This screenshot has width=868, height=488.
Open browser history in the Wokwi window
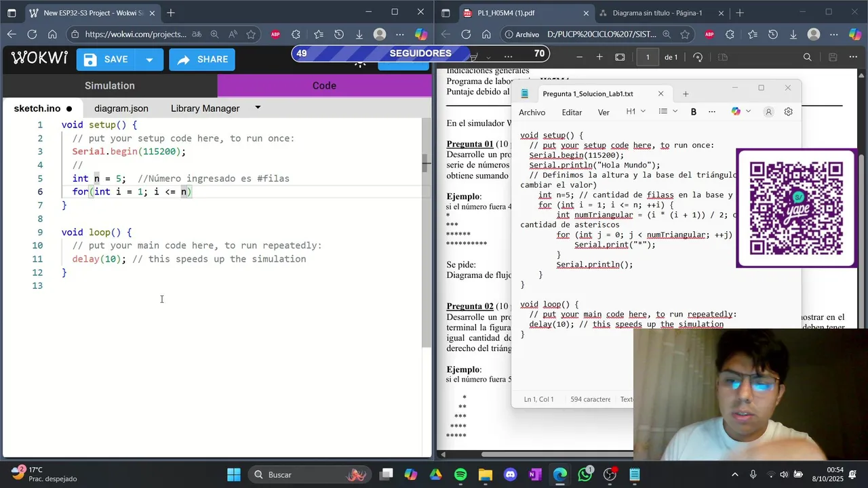339,35
